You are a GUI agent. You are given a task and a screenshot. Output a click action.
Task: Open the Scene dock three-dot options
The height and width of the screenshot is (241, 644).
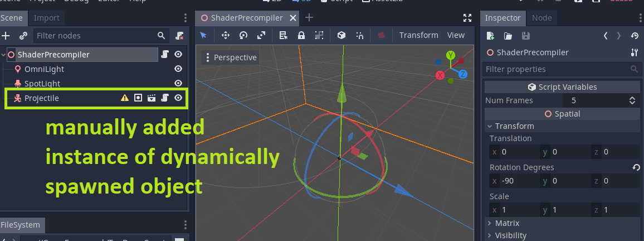[185, 18]
